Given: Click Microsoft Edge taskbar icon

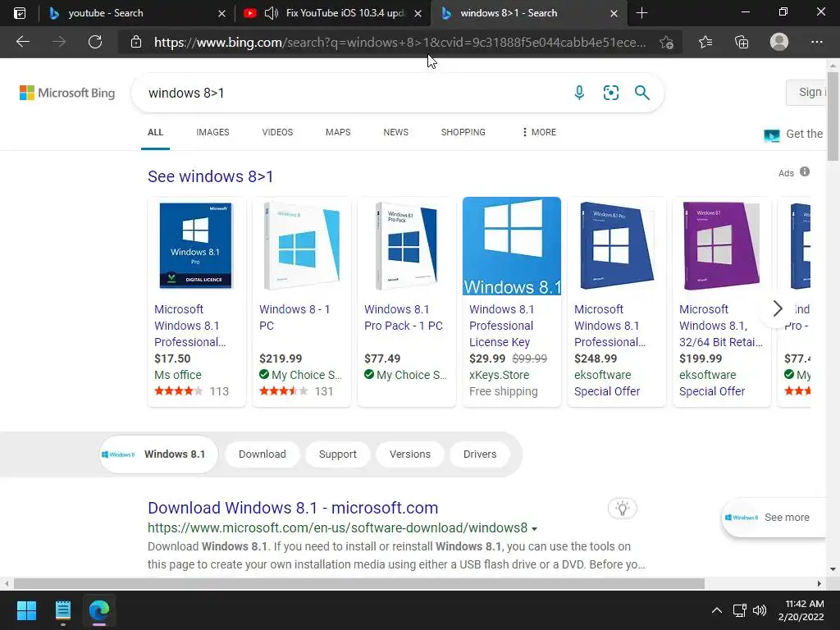Looking at the screenshot, I should (x=99, y=610).
